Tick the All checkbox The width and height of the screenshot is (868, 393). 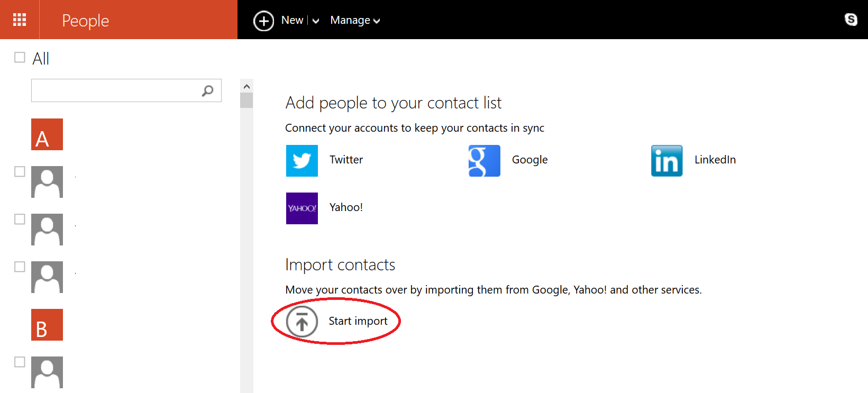(x=20, y=57)
